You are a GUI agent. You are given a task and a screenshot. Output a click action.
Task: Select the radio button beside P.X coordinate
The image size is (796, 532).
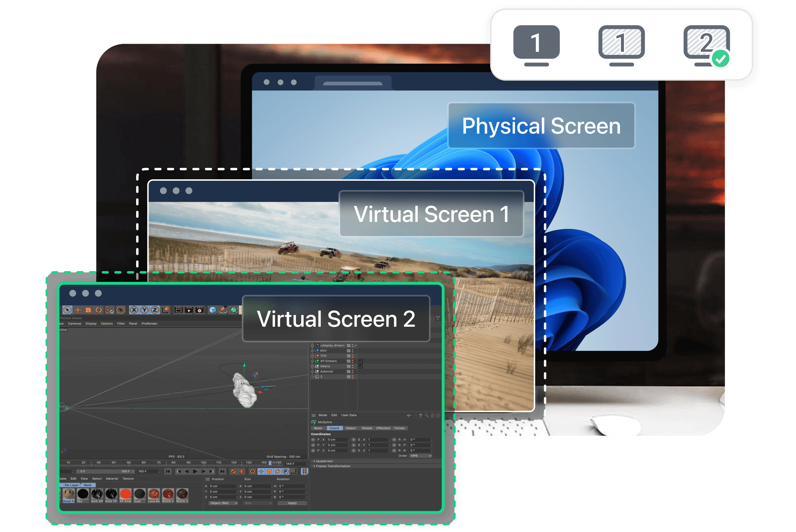coord(313,440)
